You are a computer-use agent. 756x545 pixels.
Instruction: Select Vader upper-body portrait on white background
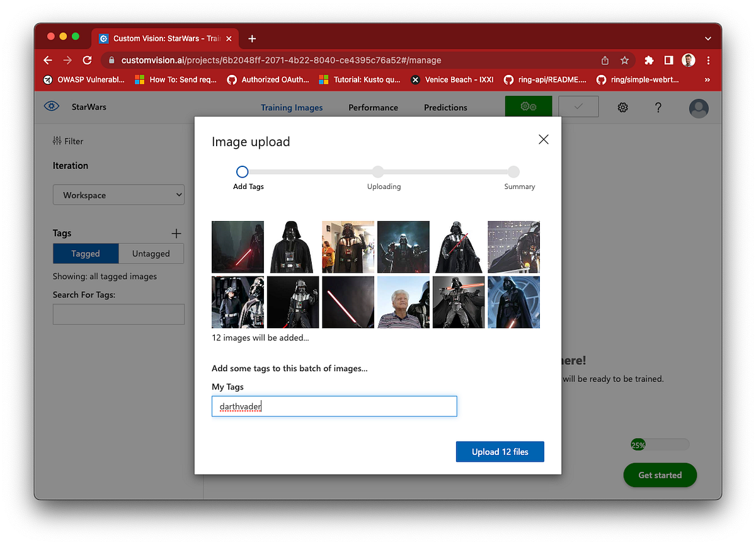pos(293,247)
